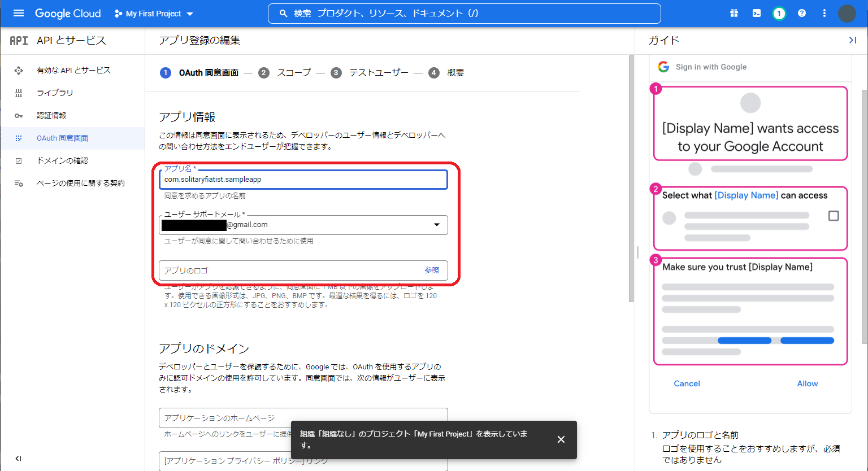
Task: Click the アプリ登録の編集 page title
Action: tap(199, 40)
